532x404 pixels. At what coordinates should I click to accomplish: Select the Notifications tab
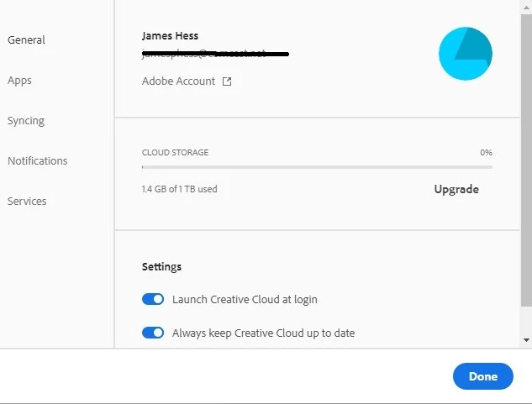[37, 160]
